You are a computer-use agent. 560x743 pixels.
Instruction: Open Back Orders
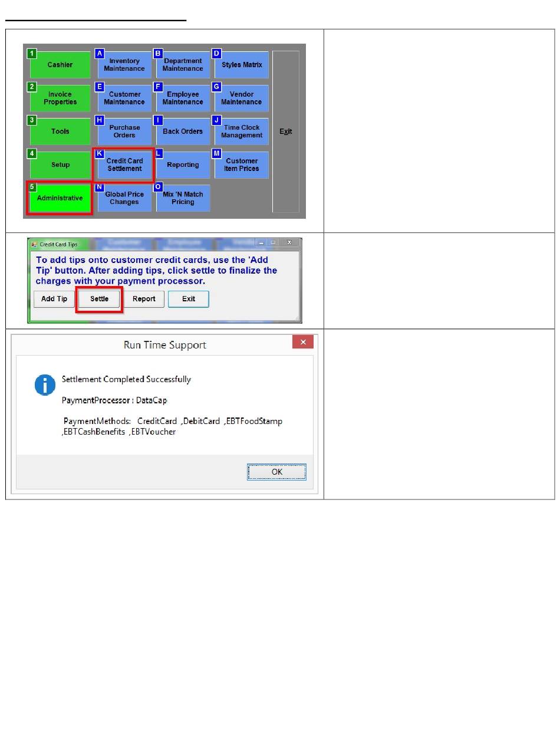click(x=183, y=131)
